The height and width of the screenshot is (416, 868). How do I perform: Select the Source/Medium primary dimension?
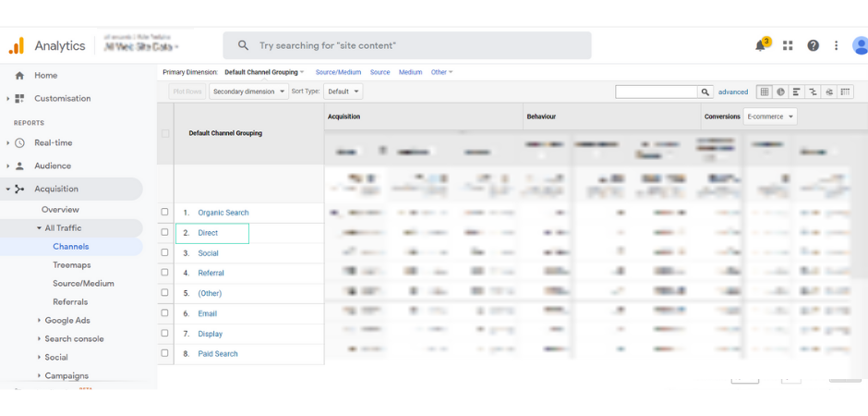coord(338,72)
